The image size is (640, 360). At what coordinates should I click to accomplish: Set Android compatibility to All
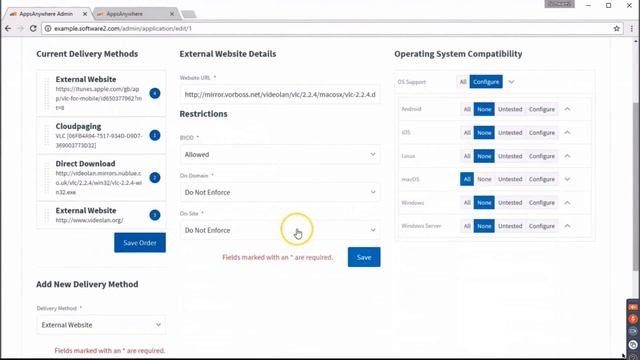467,109
